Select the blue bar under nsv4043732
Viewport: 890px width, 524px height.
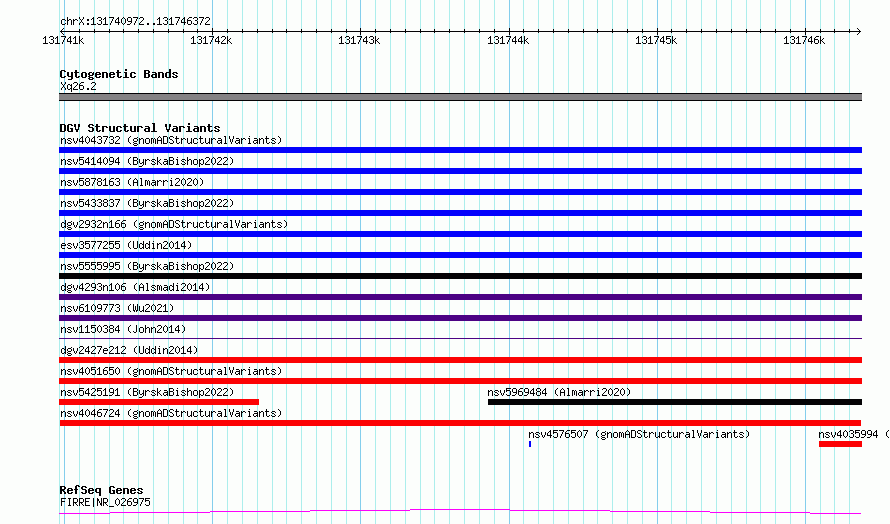click(460, 150)
